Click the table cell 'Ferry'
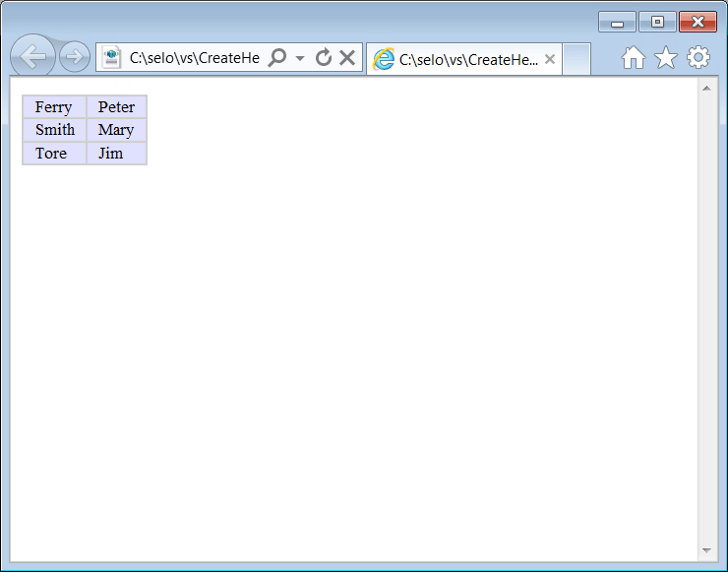Screen dimensions: 728x572 [54, 107]
